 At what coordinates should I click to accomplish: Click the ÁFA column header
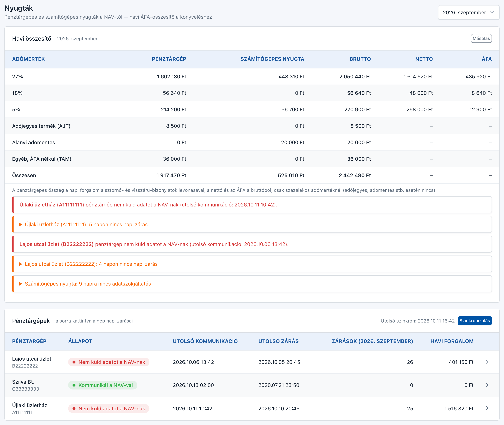click(x=487, y=59)
